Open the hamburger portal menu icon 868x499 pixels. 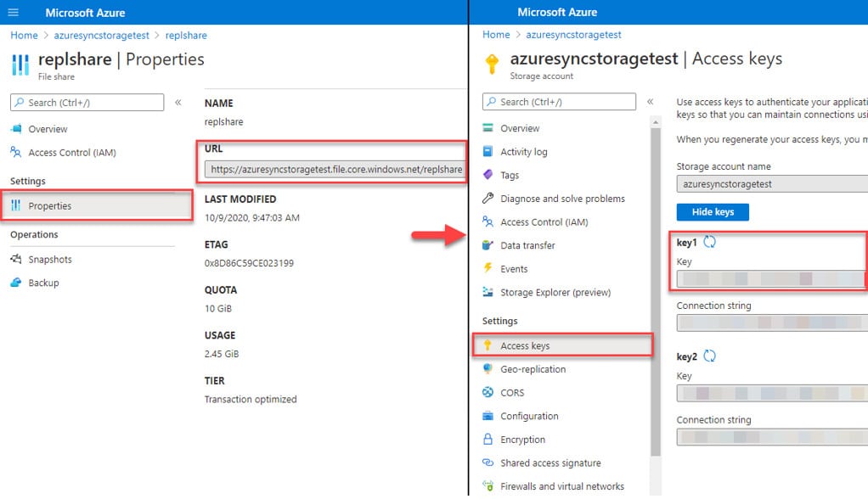coord(14,12)
